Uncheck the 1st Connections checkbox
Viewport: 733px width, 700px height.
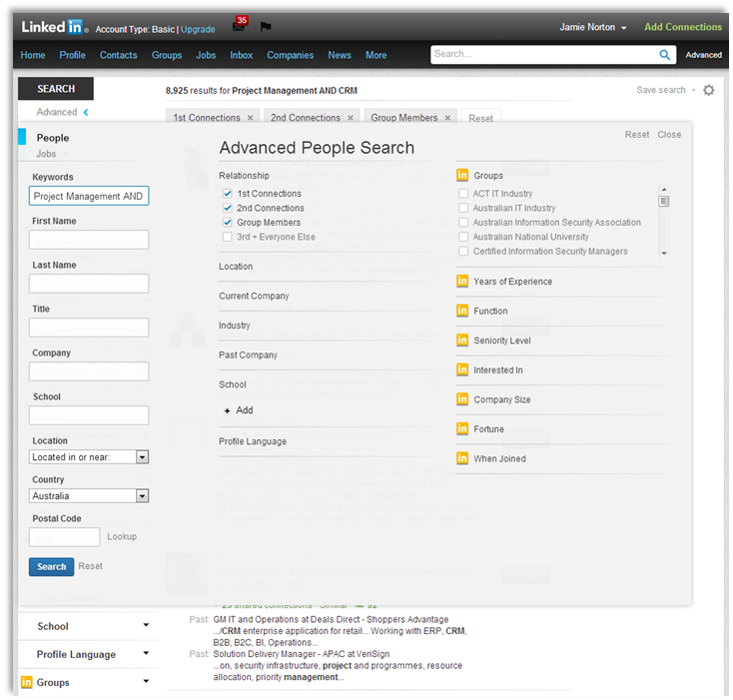coord(228,194)
